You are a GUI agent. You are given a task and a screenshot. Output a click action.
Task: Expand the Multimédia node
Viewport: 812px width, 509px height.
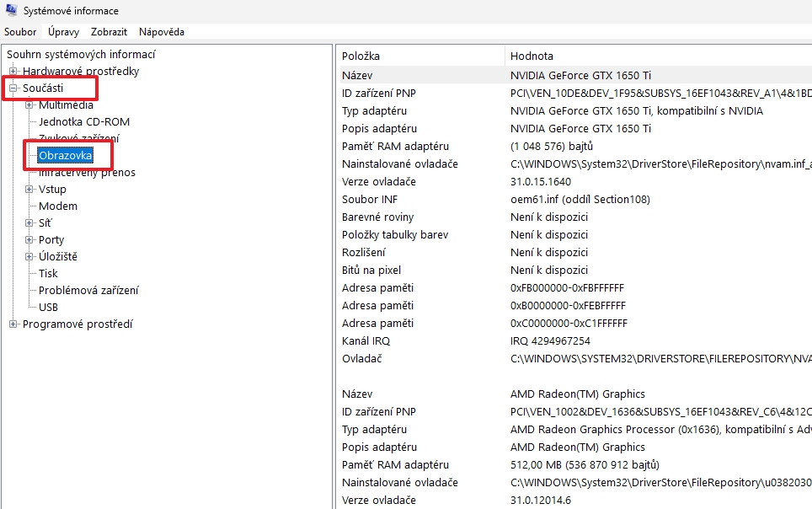click(x=29, y=104)
